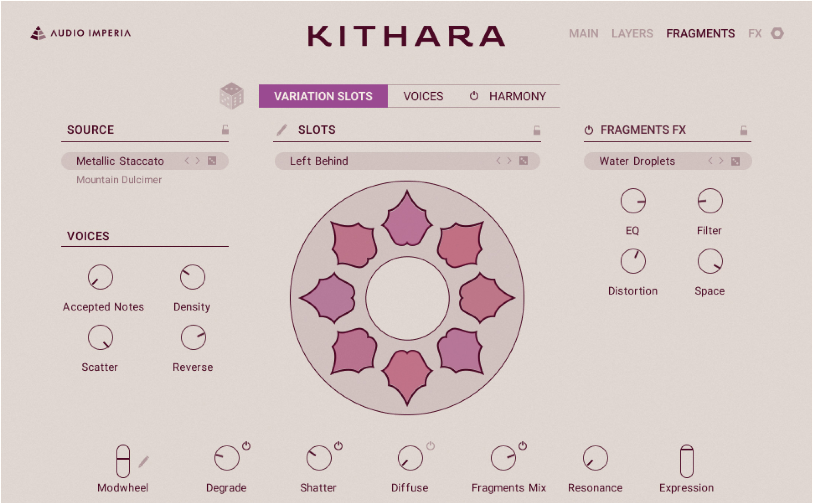Open settings hexagon icon near FX
This screenshot has height=504, width=813.
click(777, 34)
